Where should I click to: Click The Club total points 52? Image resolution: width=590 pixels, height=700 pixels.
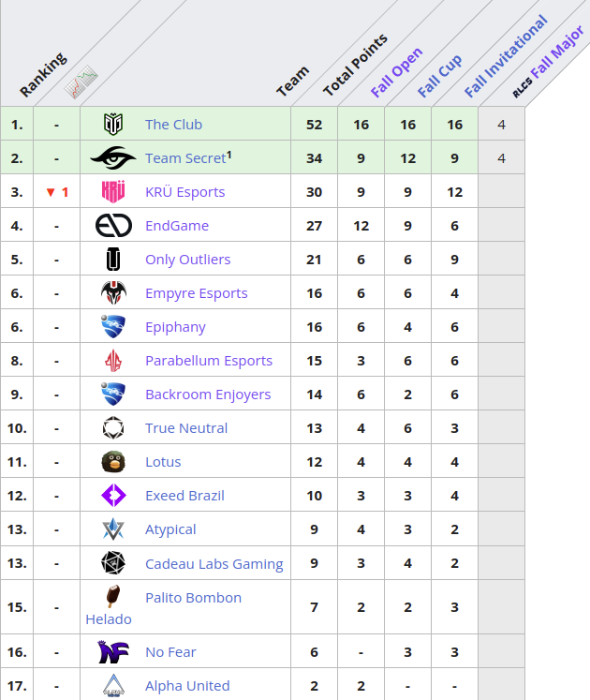(314, 125)
